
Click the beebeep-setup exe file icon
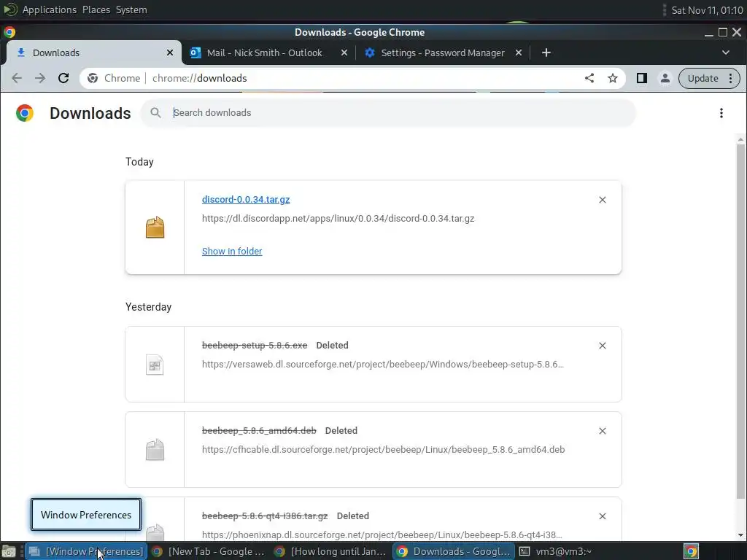pyautogui.click(x=155, y=365)
